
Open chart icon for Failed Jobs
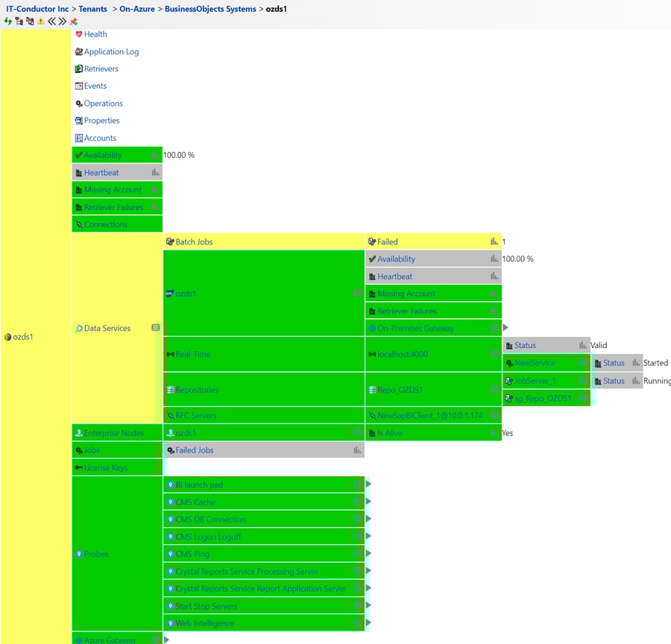click(x=358, y=449)
